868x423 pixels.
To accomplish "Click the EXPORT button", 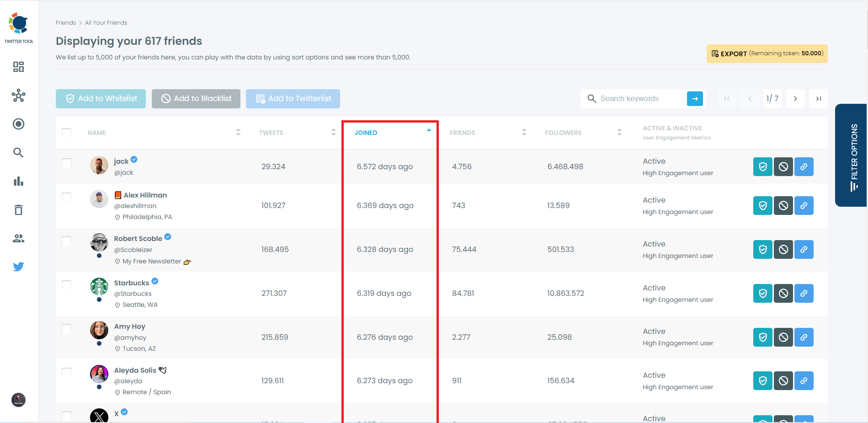I will click(x=767, y=54).
